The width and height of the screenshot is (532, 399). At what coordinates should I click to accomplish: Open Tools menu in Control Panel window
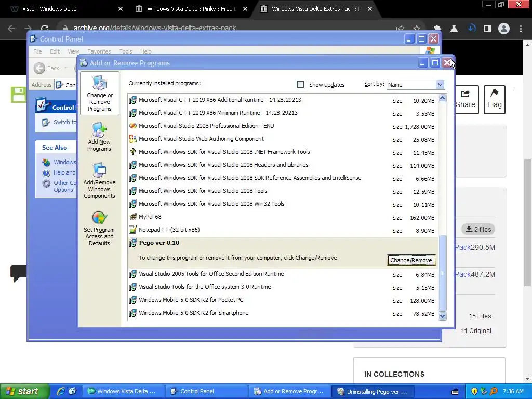126,51
